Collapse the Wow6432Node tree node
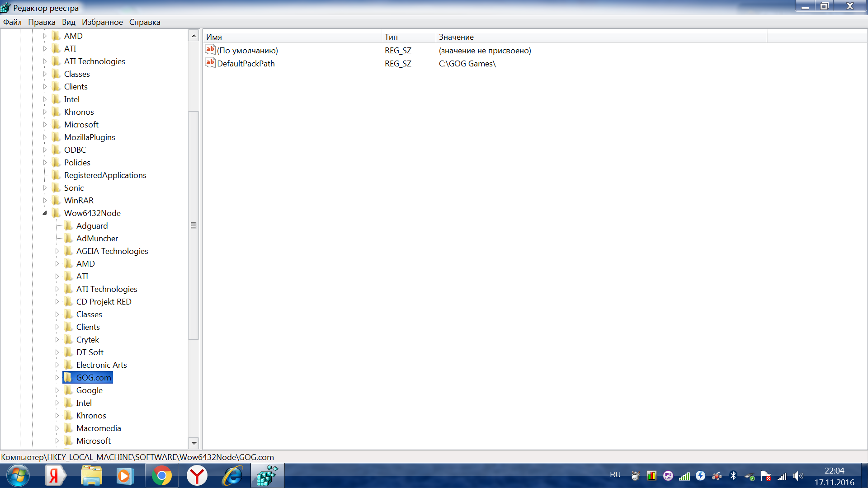 [x=45, y=213]
